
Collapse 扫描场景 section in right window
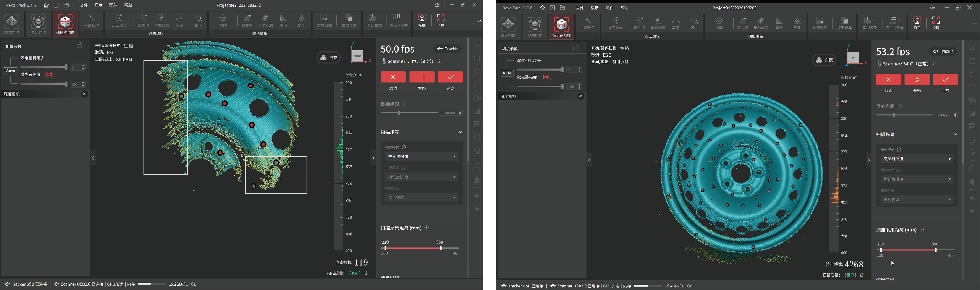pyautogui.click(x=955, y=134)
